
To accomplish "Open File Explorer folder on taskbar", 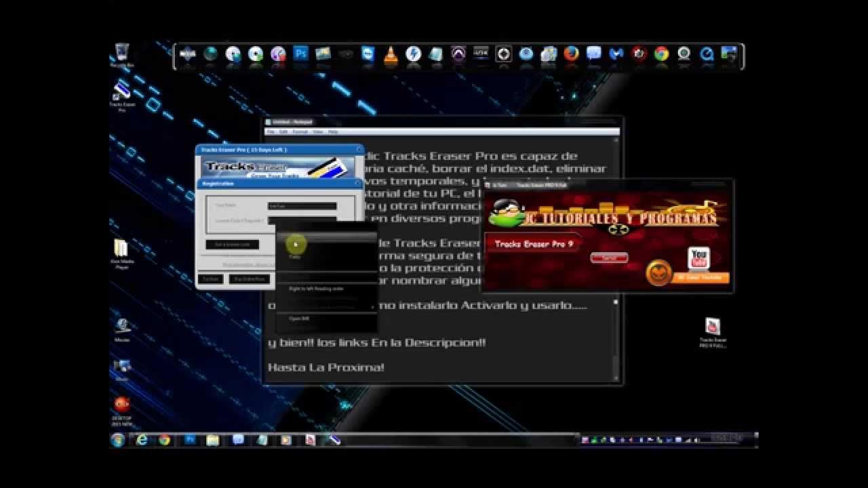I will click(213, 440).
